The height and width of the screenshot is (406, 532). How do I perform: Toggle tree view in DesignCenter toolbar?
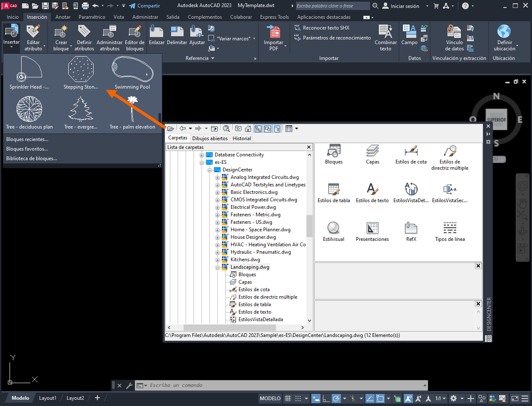[258, 129]
